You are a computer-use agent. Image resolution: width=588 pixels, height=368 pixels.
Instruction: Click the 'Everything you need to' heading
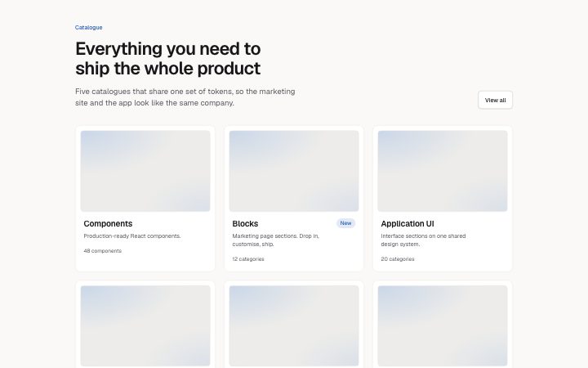point(168,59)
